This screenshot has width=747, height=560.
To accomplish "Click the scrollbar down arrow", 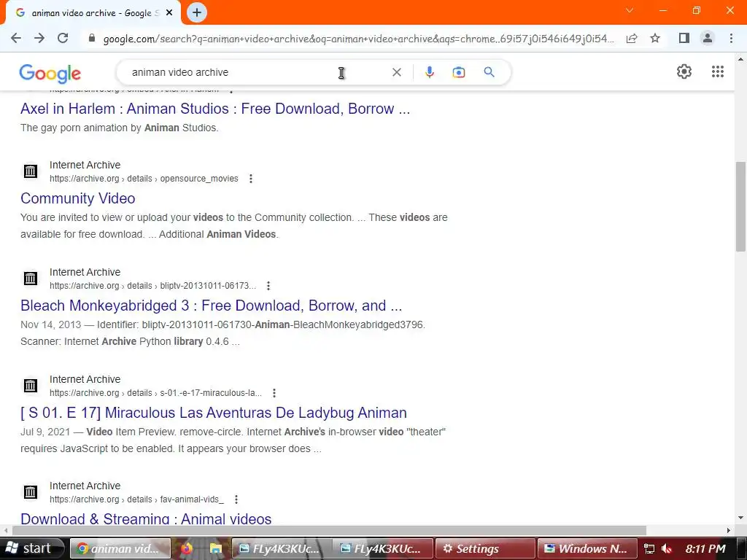I will pos(740,518).
